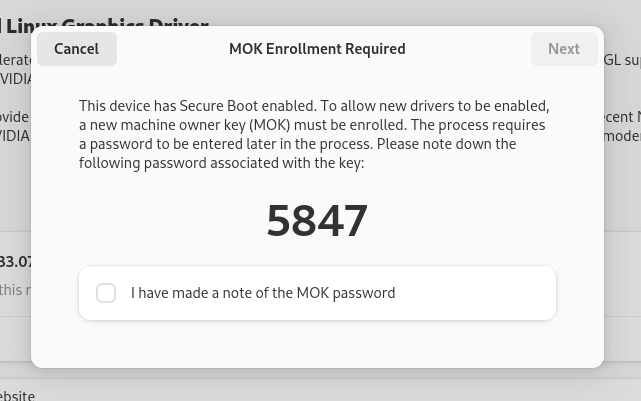This screenshot has width=641, height=401.
Task: Click the Secure Boot explanation paragraph
Action: point(314,134)
